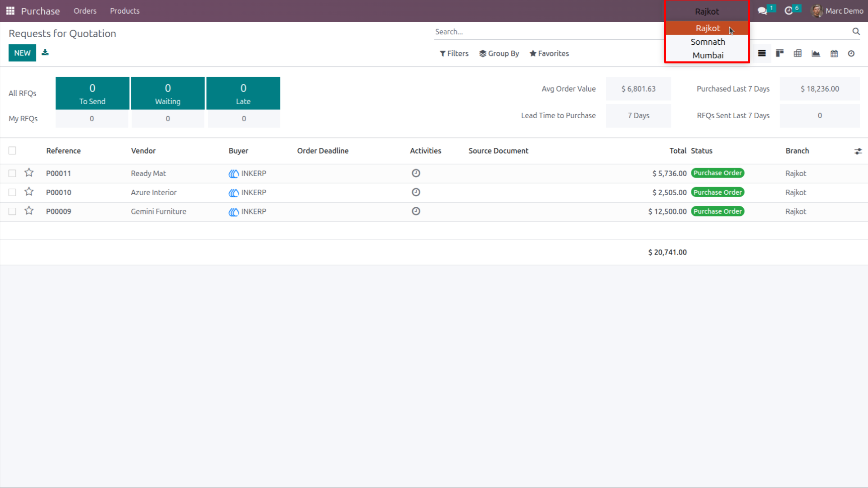
Task: Open the Favorites dropdown
Action: [549, 53]
